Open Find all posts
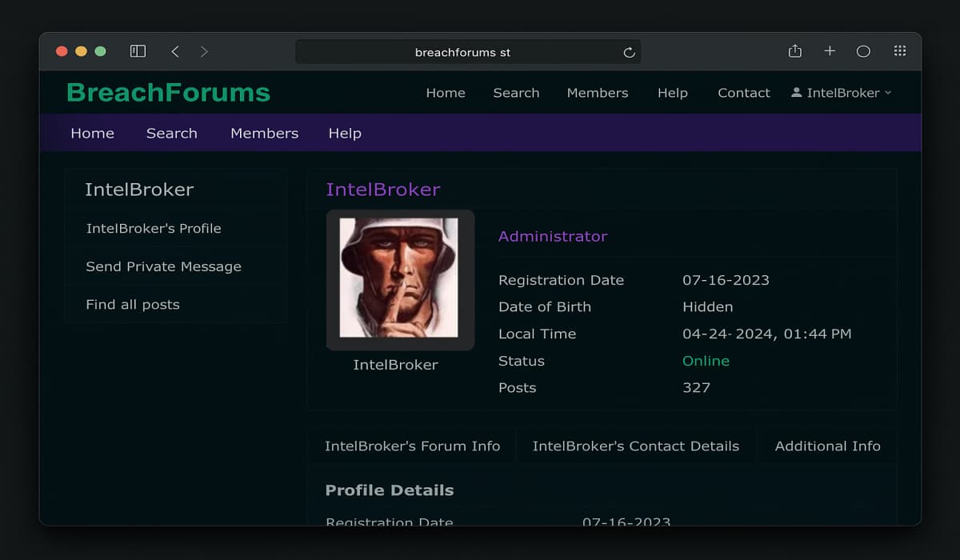960x560 pixels. click(132, 304)
